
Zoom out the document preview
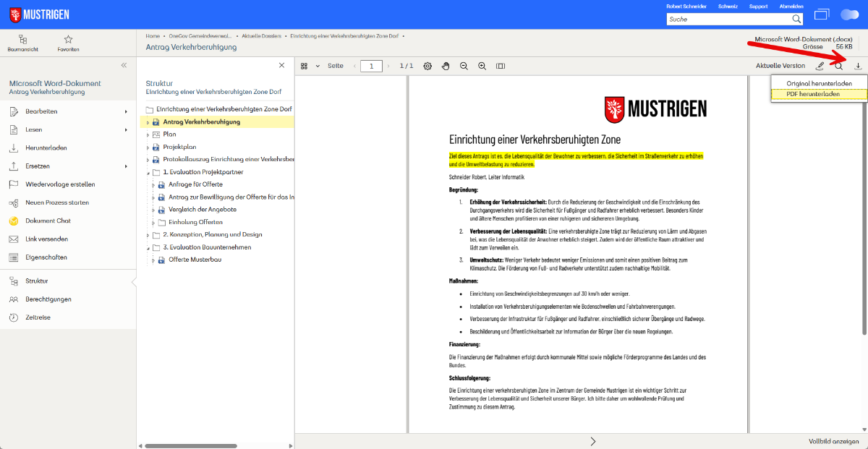(x=464, y=66)
